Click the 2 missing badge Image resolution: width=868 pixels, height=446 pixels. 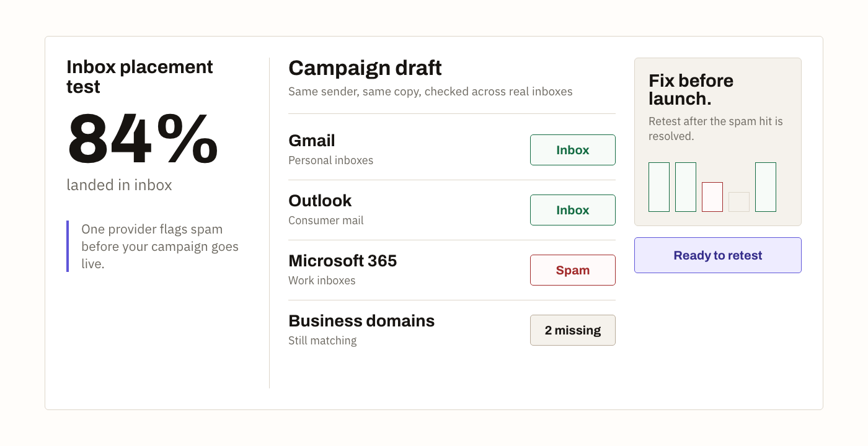(x=573, y=330)
